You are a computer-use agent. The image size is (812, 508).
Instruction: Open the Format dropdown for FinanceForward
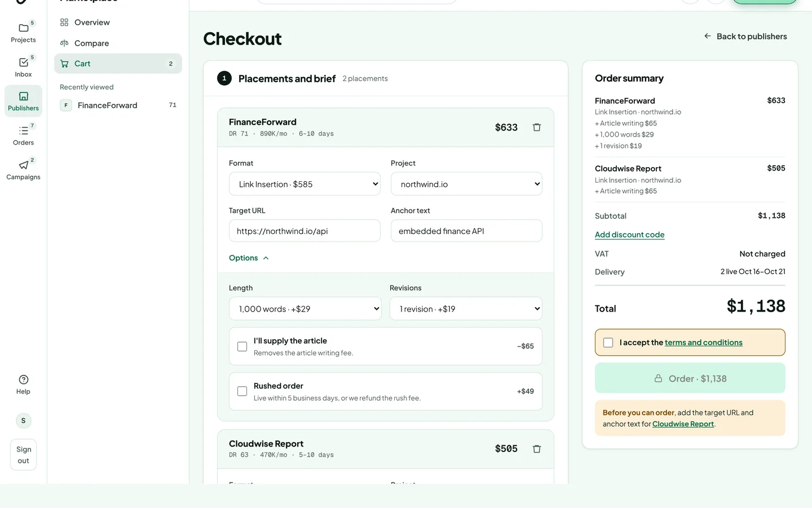[304, 184]
